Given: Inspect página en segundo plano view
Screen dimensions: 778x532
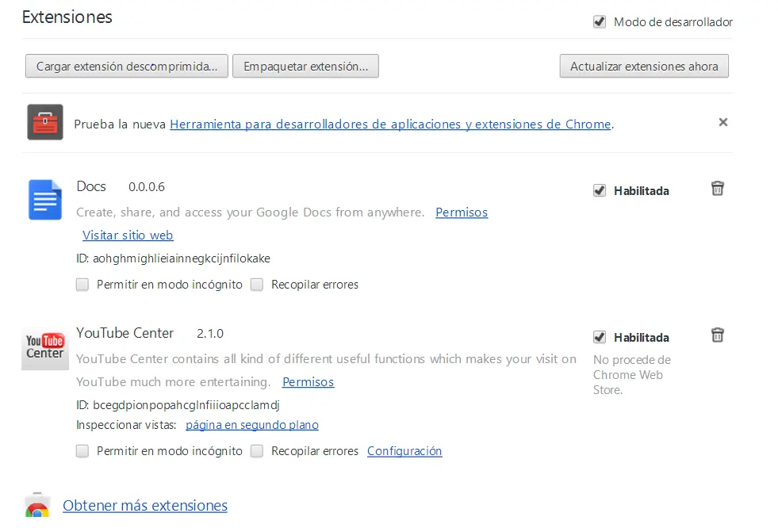Looking at the screenshot, I should pyautogui.click(x=252, y=425).
